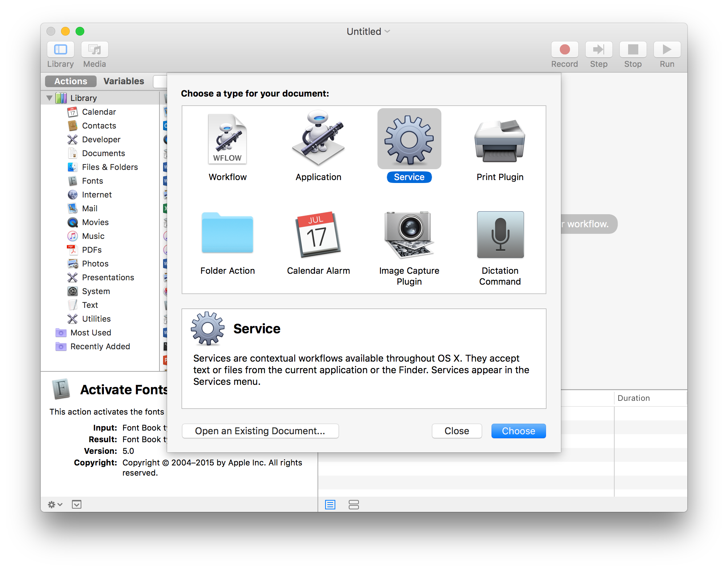The image size is (728, 570).
Task: Select Files & Folders in library list
Action: click(110, 167)
